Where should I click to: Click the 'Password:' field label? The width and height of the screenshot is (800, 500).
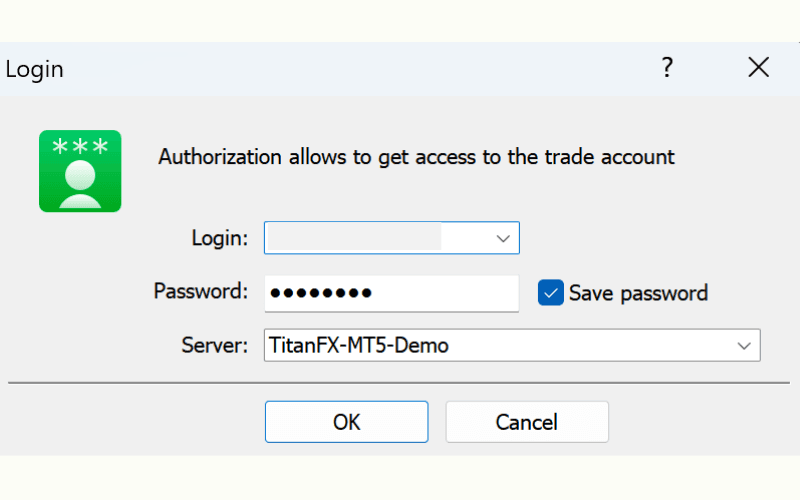click(200, 292)
